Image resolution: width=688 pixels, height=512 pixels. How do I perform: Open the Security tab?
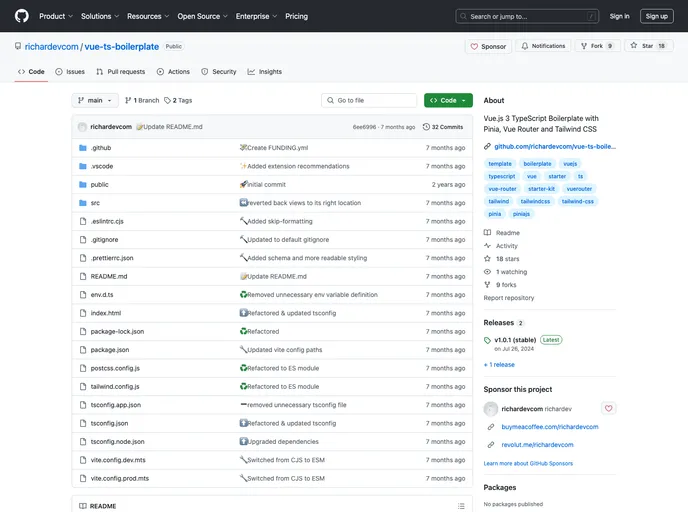point(219,72)
